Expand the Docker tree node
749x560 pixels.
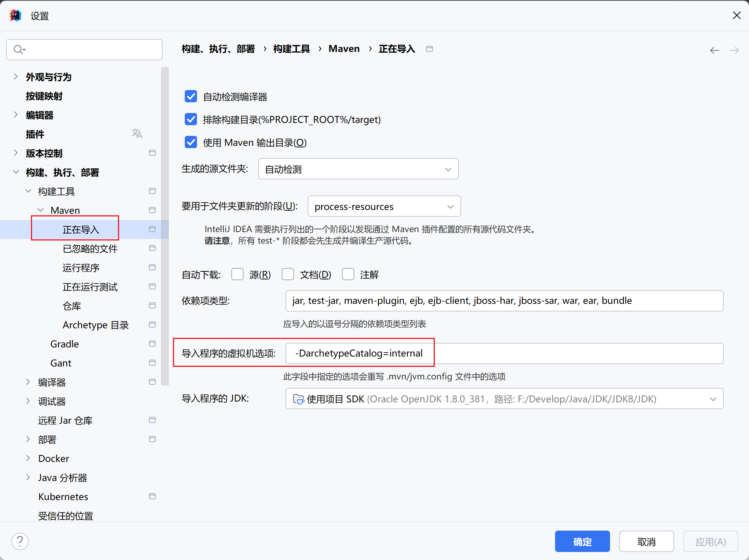coord(28,458)
